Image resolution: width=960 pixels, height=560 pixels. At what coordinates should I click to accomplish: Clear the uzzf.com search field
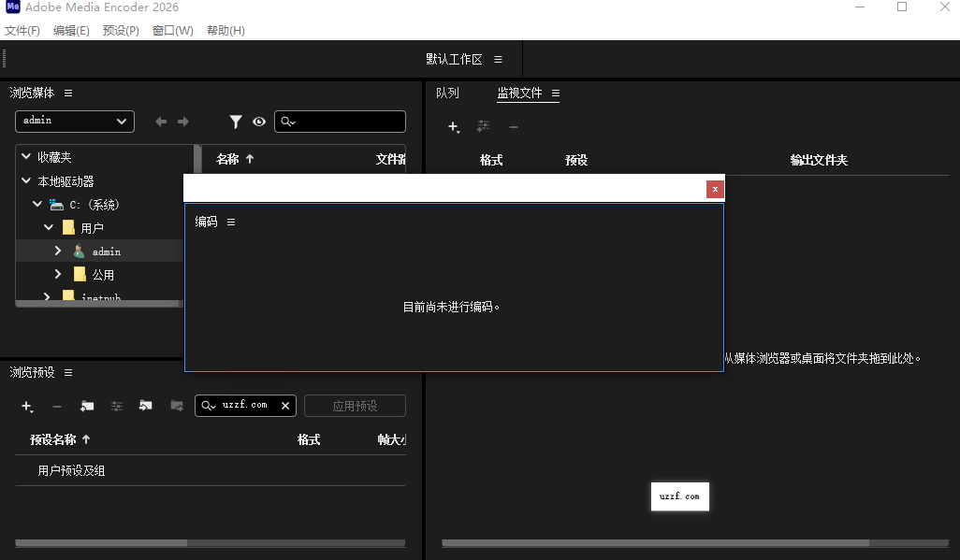285,406
